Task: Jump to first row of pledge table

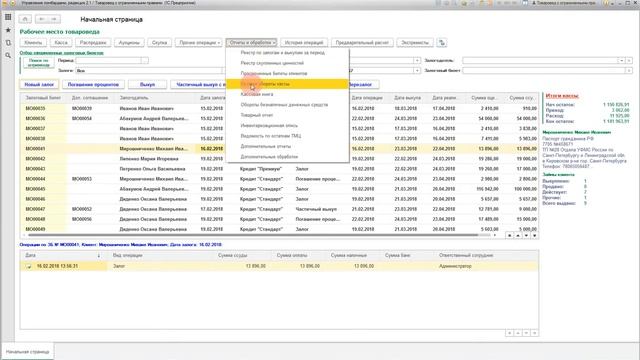Action: (x=509, y=236)
